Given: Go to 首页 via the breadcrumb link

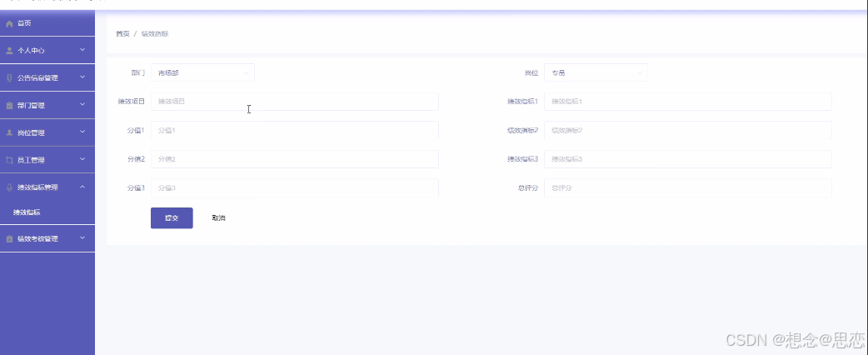Looking at the screenshot, I should [122, 34].
